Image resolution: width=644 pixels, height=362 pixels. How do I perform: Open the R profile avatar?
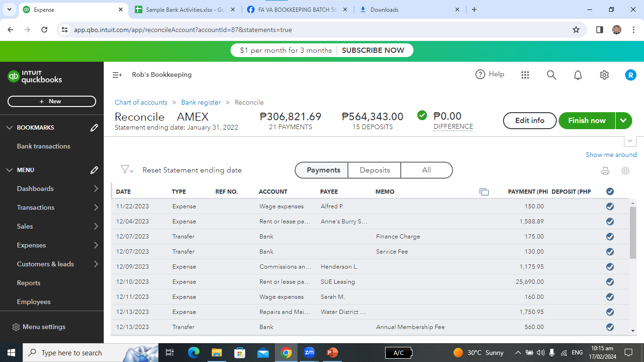click(x=631, y=75)
